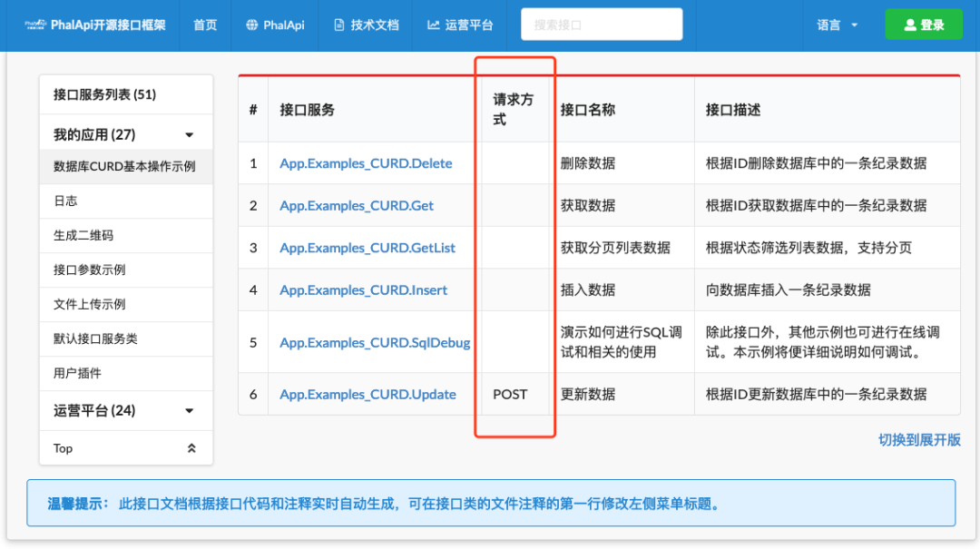Open App.Examples_CURD.Insert link
This screenshot has height=549, width=980.
click(x=363, y=290)
